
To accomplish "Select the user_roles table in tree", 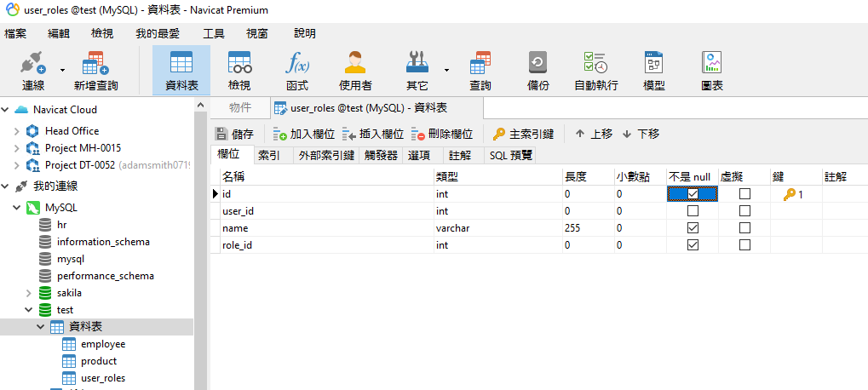I will (x=103, y=378).
